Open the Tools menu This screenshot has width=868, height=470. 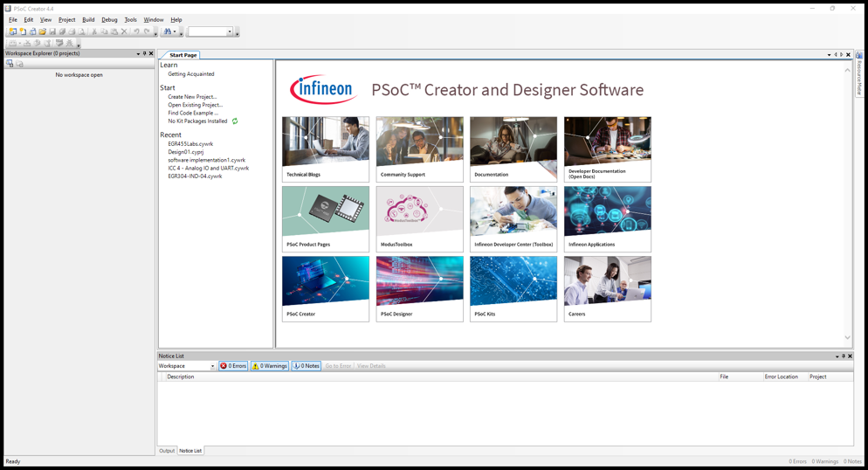pyautogui.click(x=131, y=19)
